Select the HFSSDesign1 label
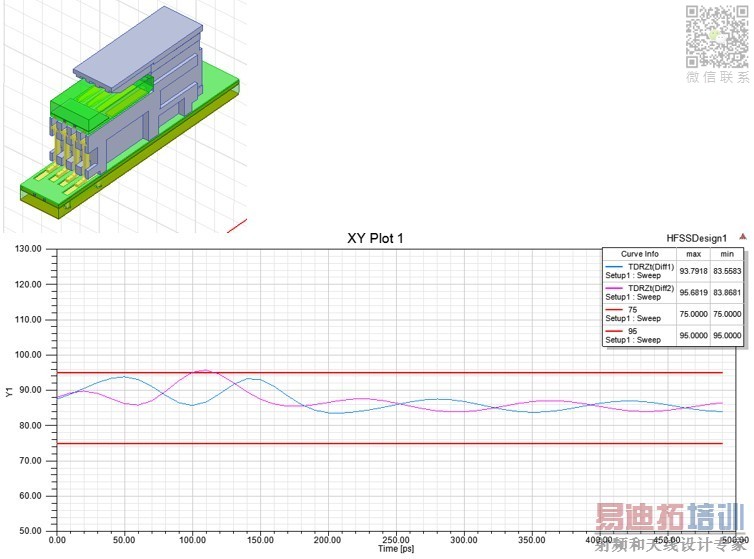This screenshot has height=559, width=754. (x=696, y=238)
